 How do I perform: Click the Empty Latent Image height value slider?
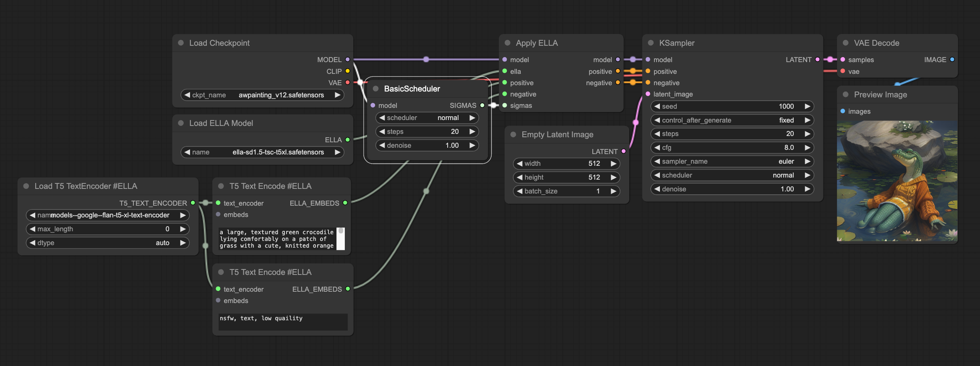click(566, 177)
